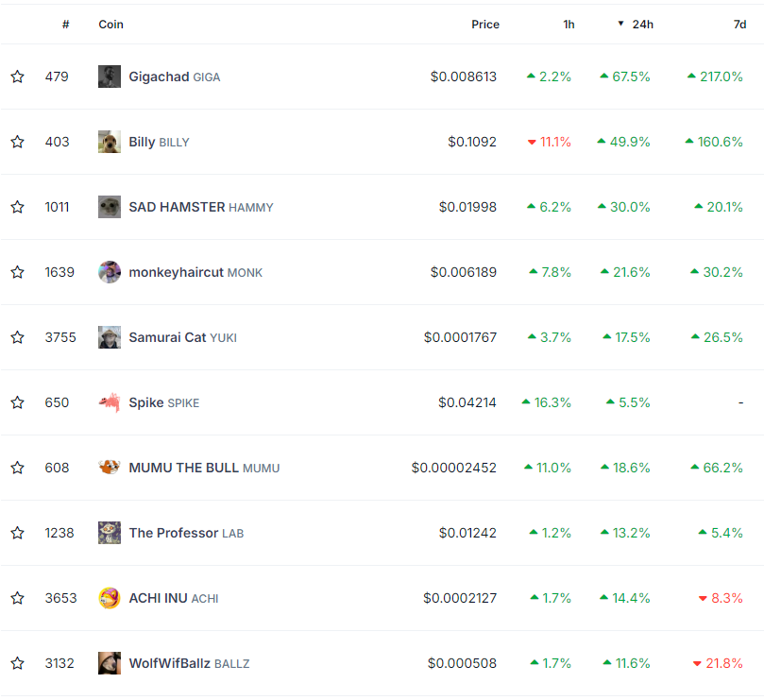Open the 24h sort dropdown arrow
This screenshot has height=700, width=764.
point(620,24)
